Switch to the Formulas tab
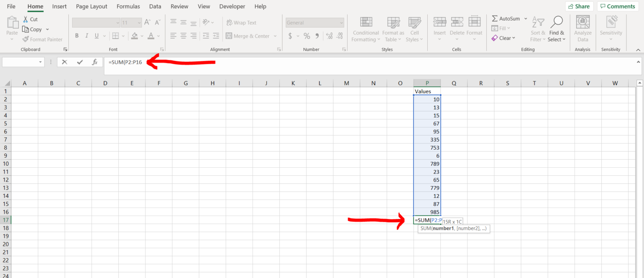 click(128, 6)
